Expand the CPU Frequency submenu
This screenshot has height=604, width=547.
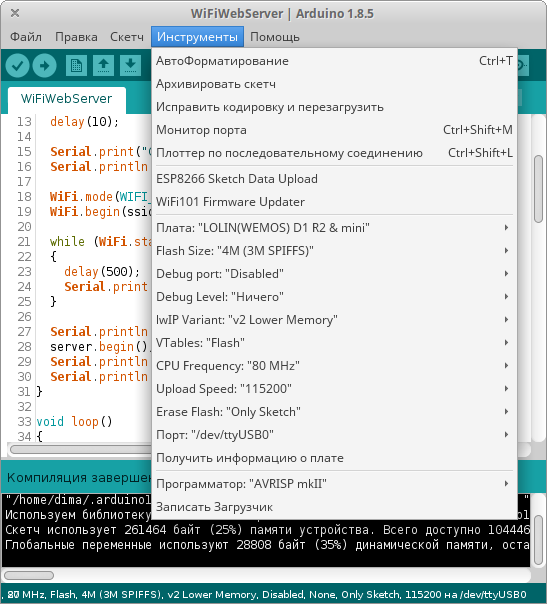pos(334,366)
